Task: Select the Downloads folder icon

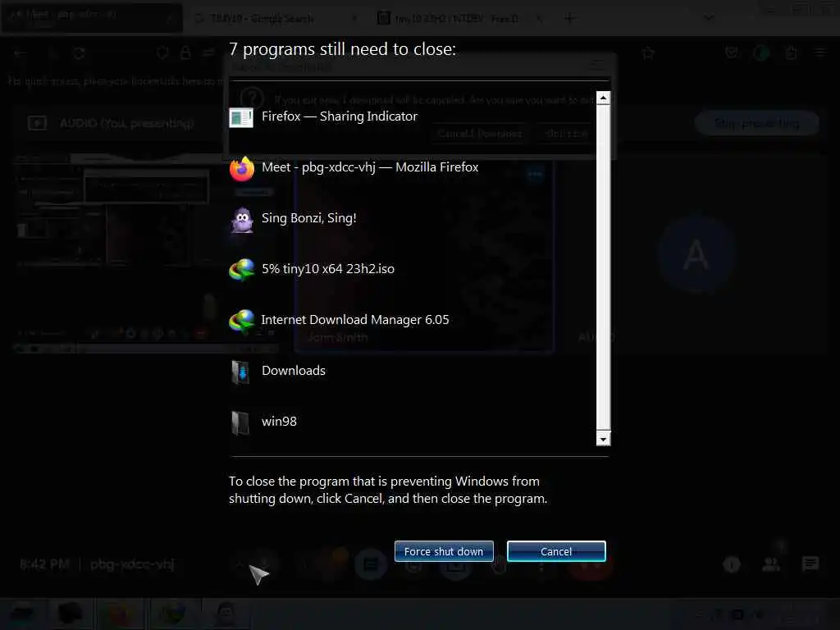Action: point(240,372)
